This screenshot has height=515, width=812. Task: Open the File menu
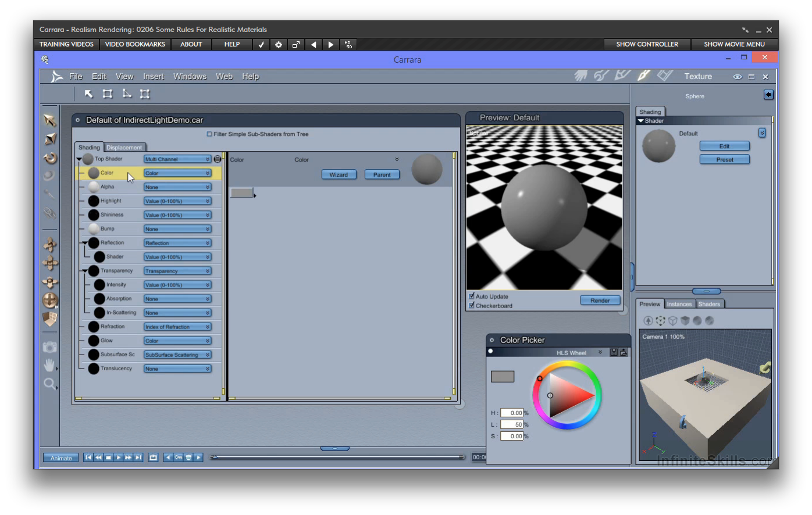76,76
